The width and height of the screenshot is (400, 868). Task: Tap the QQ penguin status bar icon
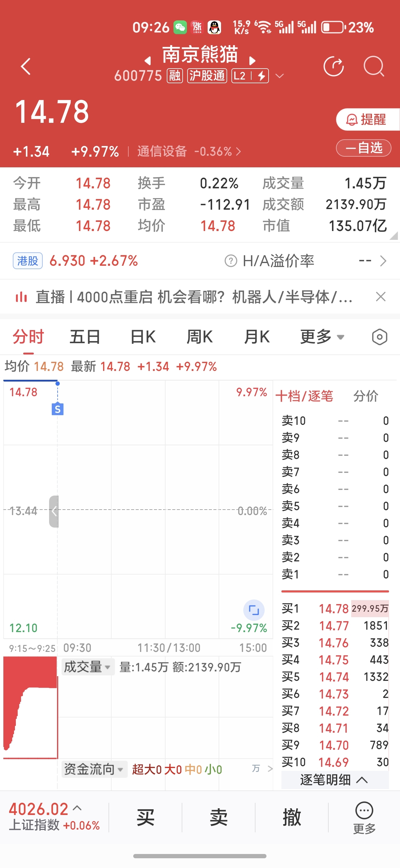click(214, 27)
